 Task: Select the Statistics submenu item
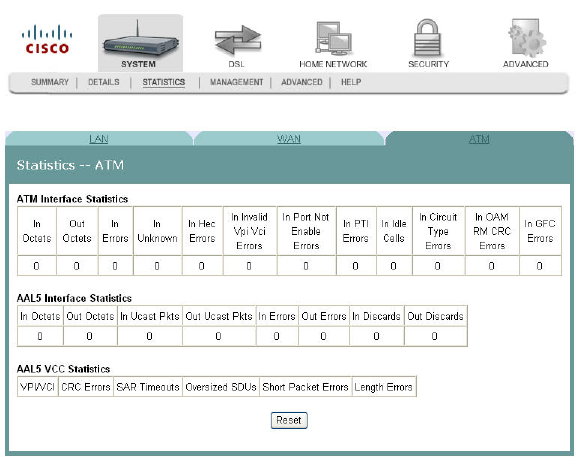164,82
